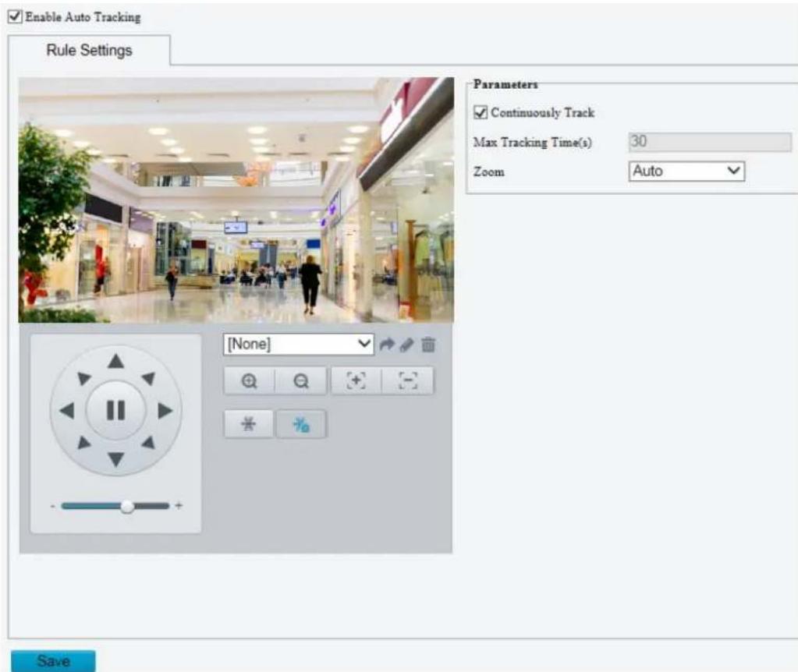Move camera down-left with diagonal arrow

pos(83,443)
